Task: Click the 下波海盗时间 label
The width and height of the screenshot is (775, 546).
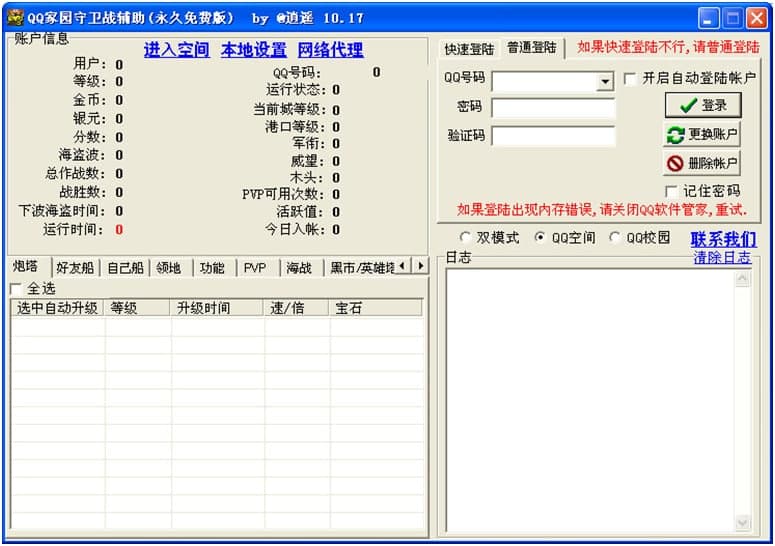Action: click(x=62, y=211)
